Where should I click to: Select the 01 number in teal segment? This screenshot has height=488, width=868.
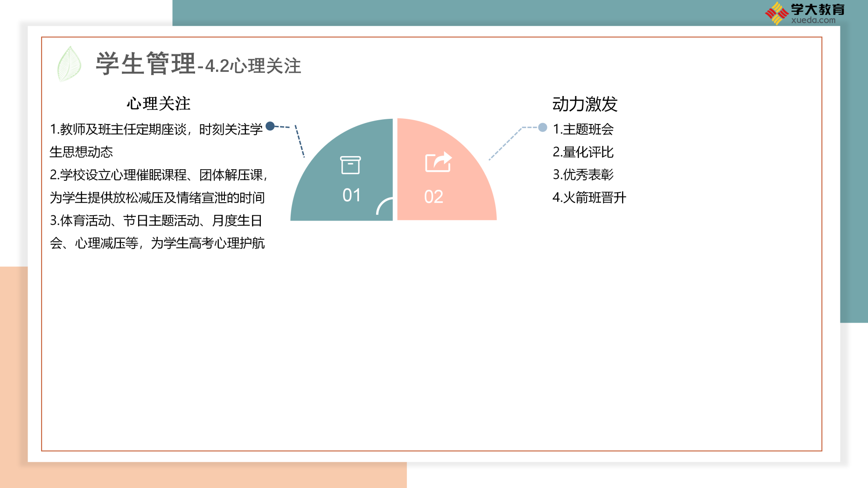tap(352, 196)
